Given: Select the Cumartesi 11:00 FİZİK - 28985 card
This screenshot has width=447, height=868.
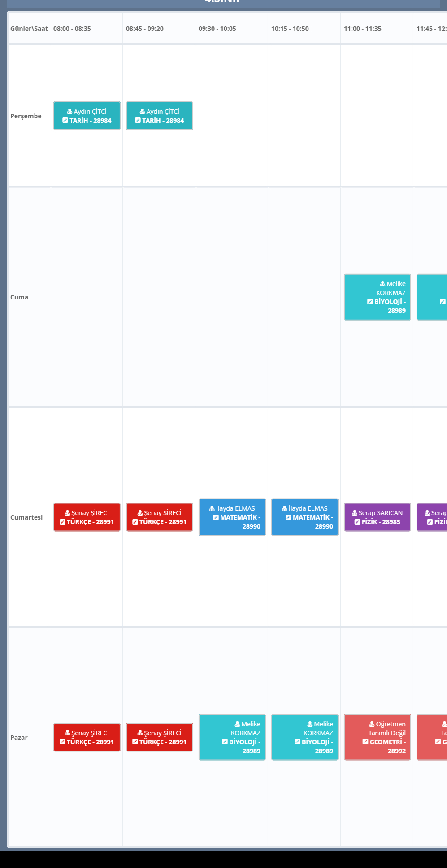Looking at the screenshot, I should (378, 517).
